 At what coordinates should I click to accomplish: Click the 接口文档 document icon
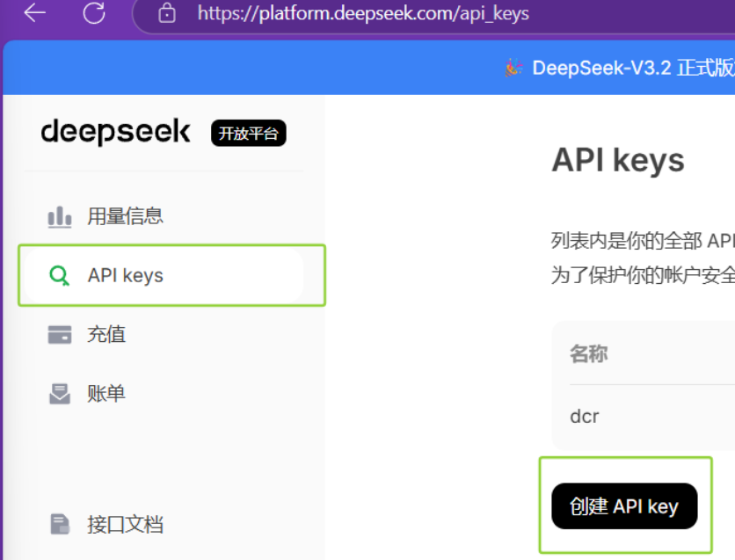click(60, 524)
